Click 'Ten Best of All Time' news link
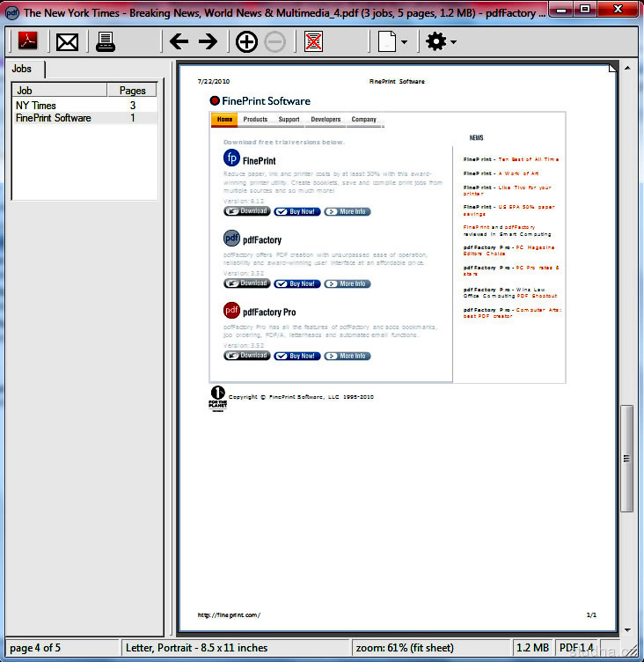 tap(529, 159)
